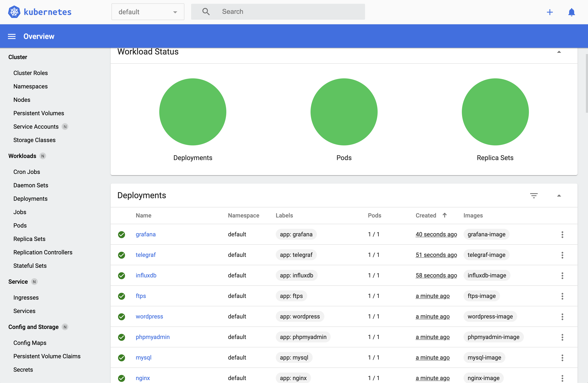This screenshot has width=588, height=383.
Task: Click the page vertical scrollbar
Action: pyautogui.click(x=587, y=83)
